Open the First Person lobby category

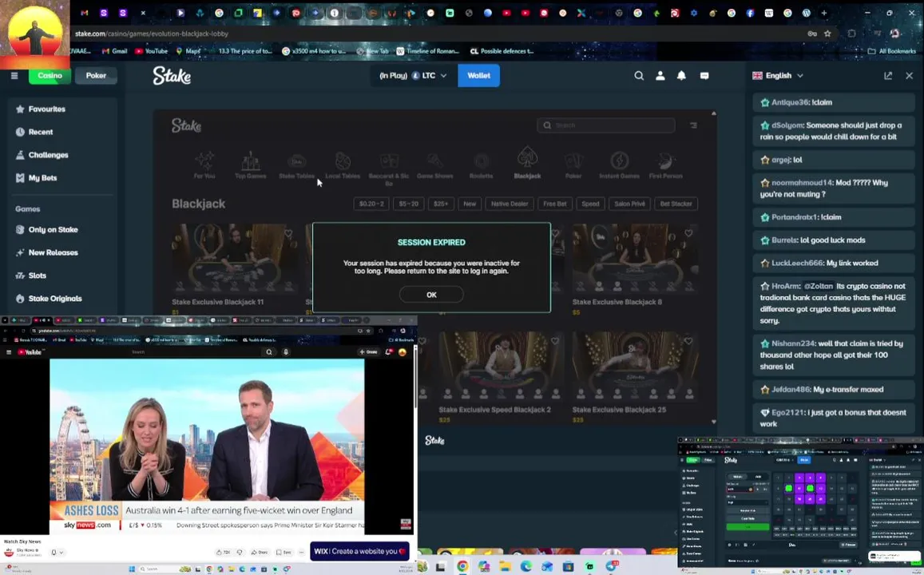665,165
